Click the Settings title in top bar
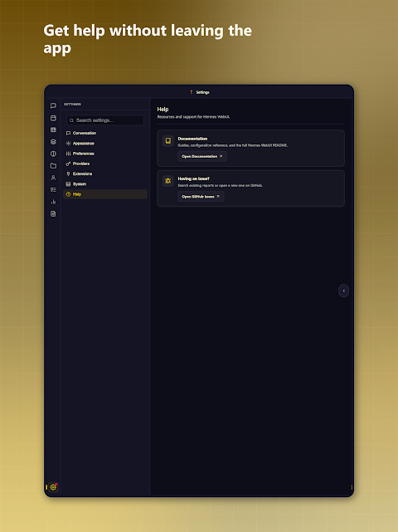Viewport: 398px width, 532px height. pyautogui.click(x=202, y=92)
